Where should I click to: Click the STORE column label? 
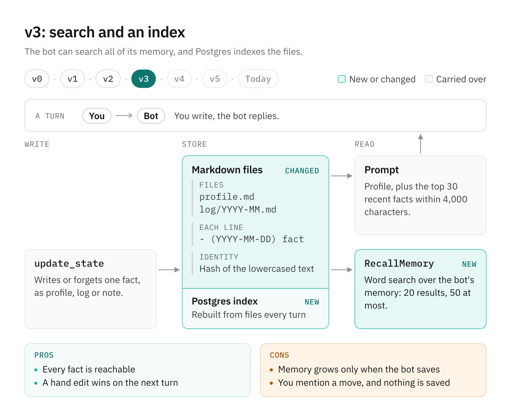click(194, 144)
